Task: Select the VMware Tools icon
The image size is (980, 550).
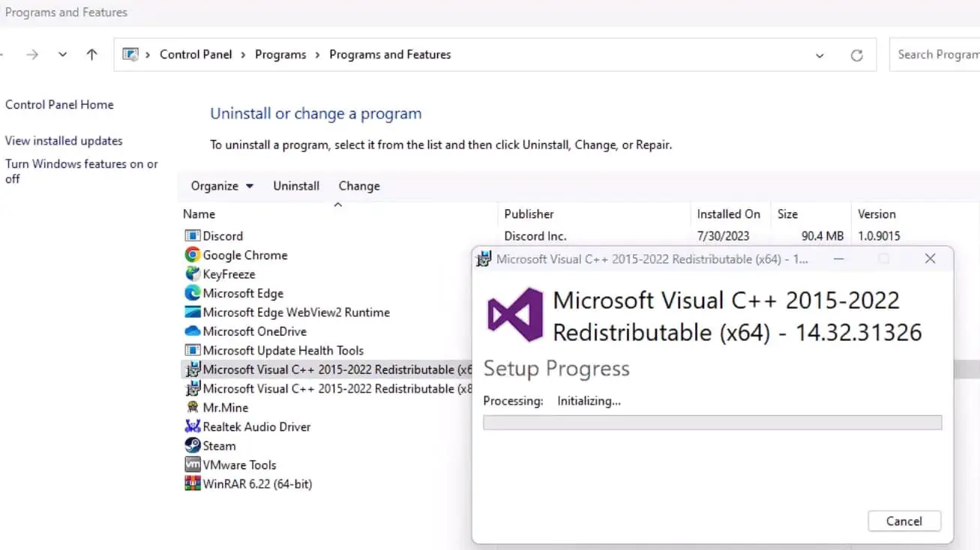Action: 193,465
